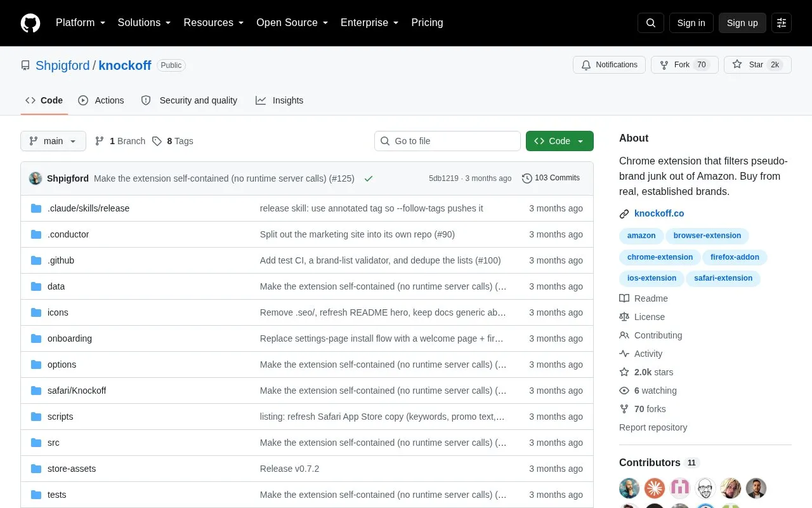Click the eye icon beside 6 watching
The height and width of the screenshot is (508, 812).
(624, 391)
